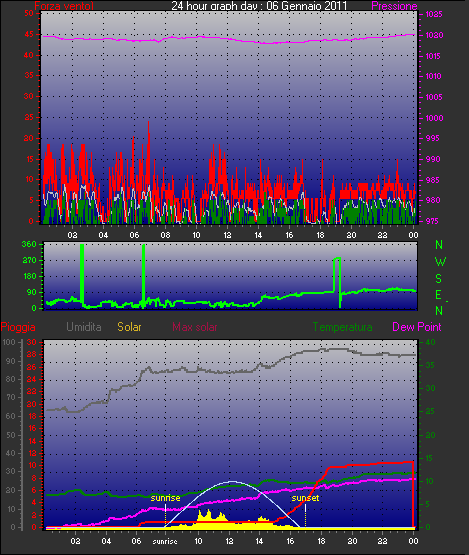Click the red 50 on wind-force axis
The width and height of the screenshot is (469, 555).
click(x=29, y=13)
